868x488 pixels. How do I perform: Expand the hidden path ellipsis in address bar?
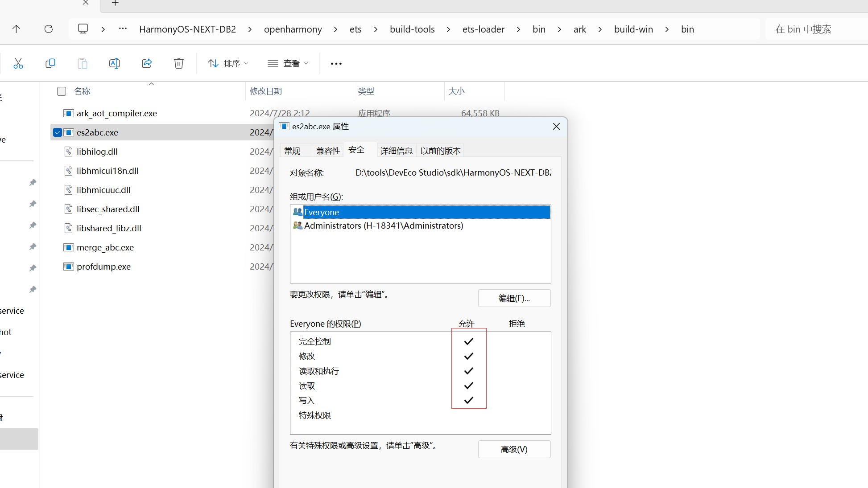pos(123,29)
